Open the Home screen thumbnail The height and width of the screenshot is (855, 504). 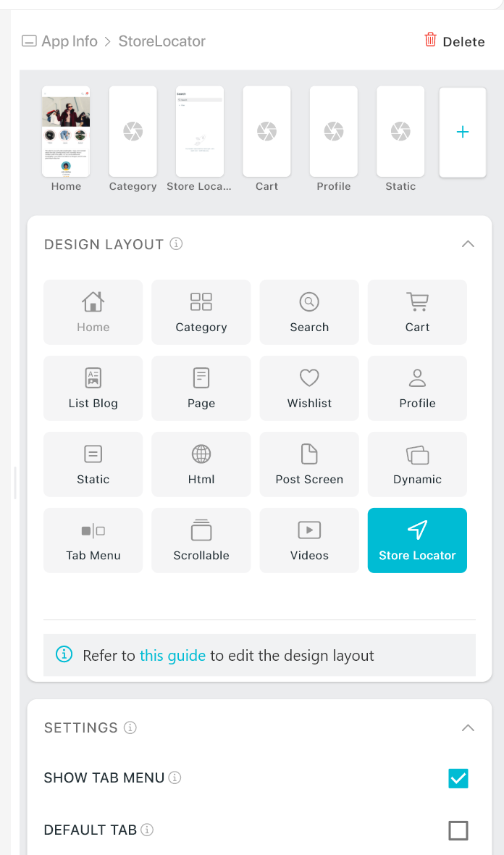pyautogui.click(x=66, y=132)
